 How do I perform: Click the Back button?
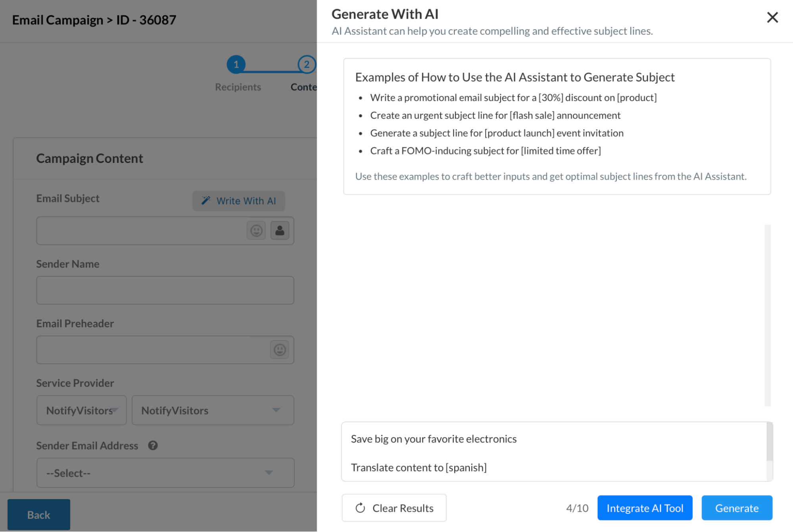tap(38, 515)
